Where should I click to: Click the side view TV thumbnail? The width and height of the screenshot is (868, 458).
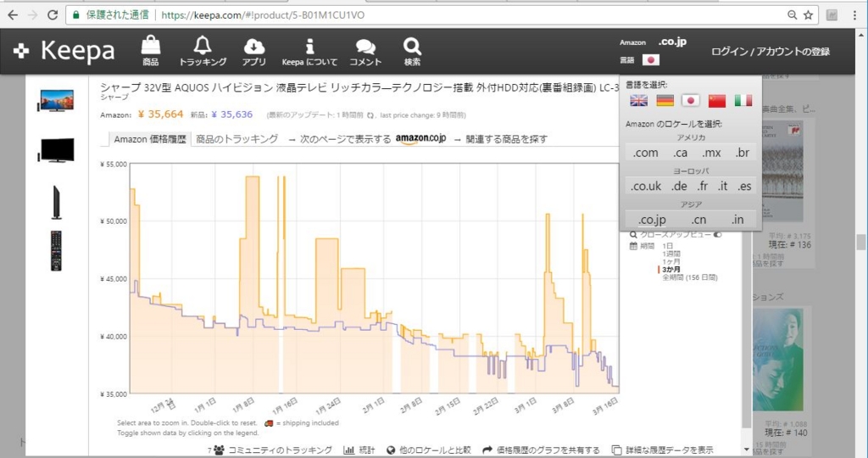point(56,202)
